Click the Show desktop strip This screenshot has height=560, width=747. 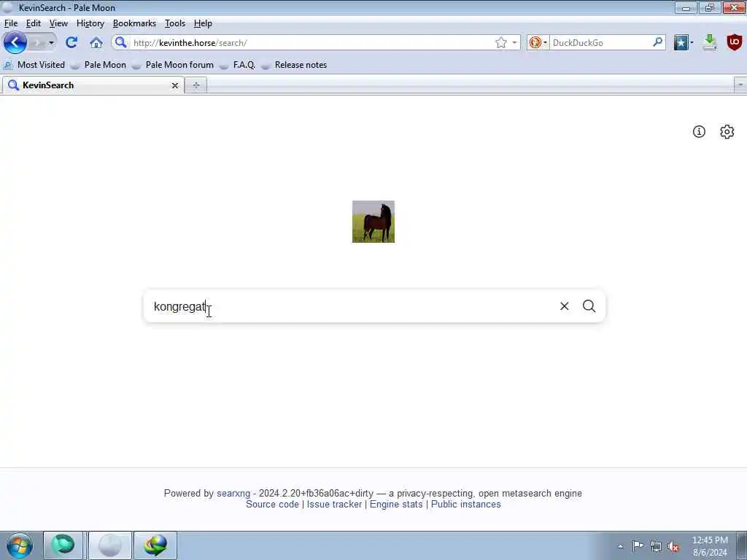[742, 545]
